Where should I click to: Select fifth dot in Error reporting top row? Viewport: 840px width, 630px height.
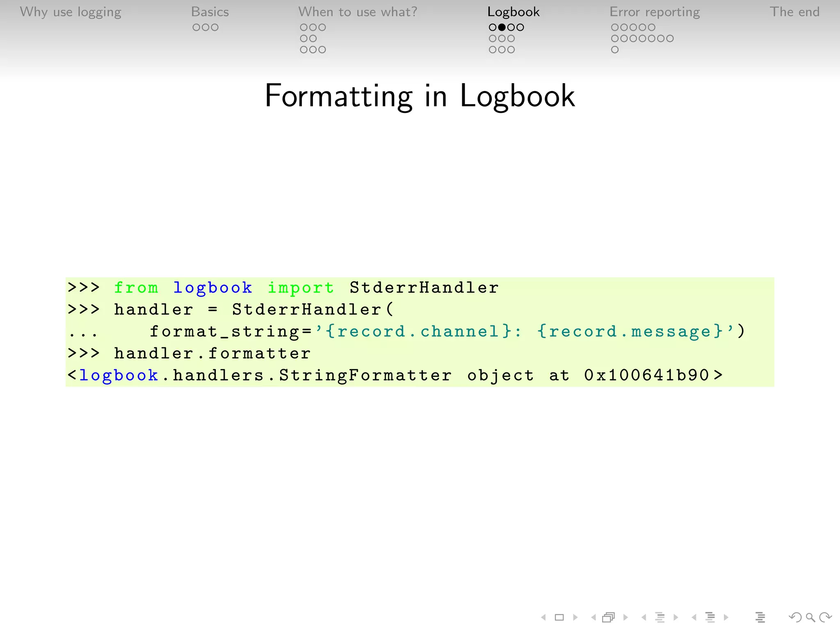pos(651,27)
